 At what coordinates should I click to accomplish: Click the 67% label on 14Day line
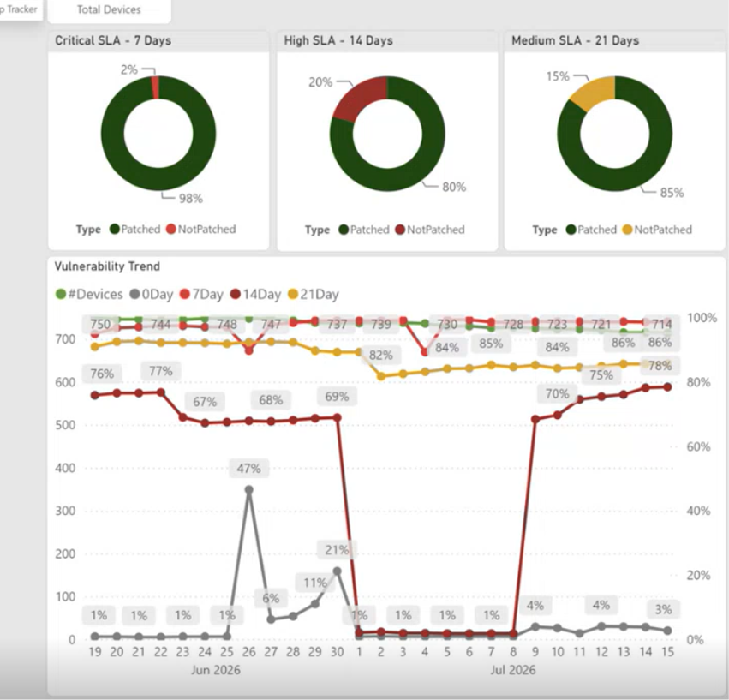[x=205, y=401]
